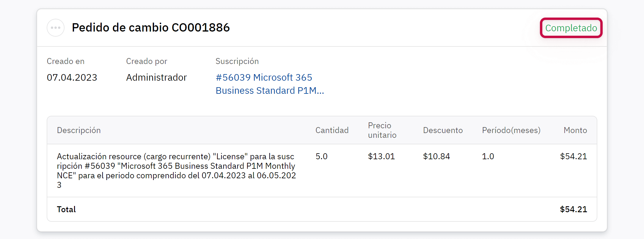Click the Monto column header
The height and width of the screenshot is (239, 644).
[575, 130]
